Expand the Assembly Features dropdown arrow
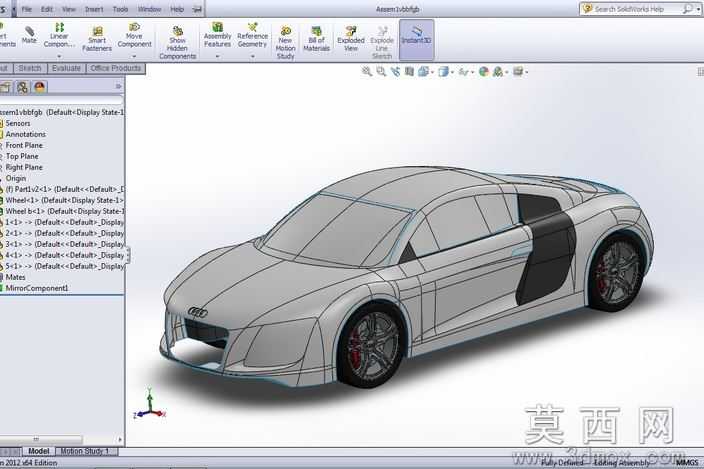Image resolution: width=704 pixels, height=469 pixels. click(217, 57)
